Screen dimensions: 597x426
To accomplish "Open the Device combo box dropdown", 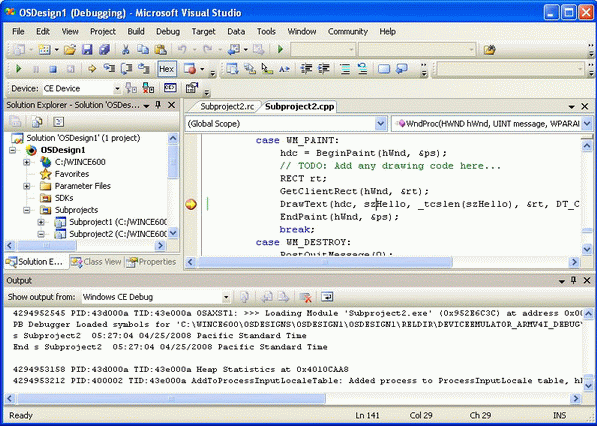I will (117, 89).
